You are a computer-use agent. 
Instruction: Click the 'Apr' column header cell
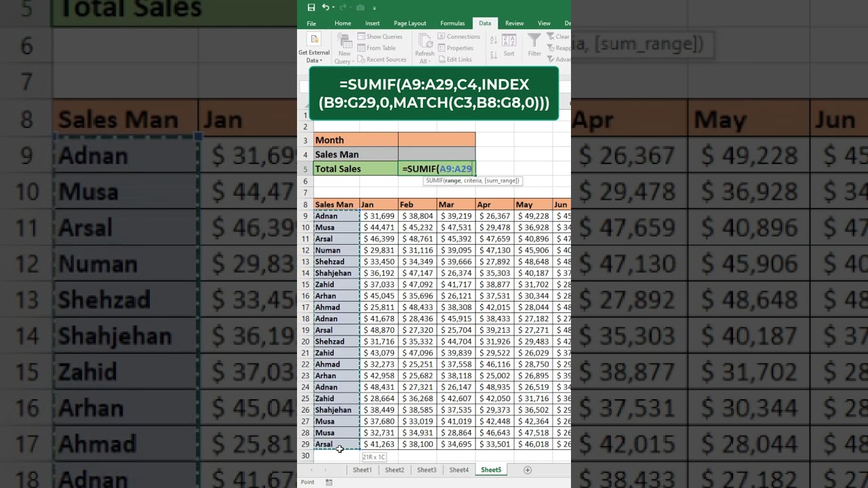click(x=495, y=204)
